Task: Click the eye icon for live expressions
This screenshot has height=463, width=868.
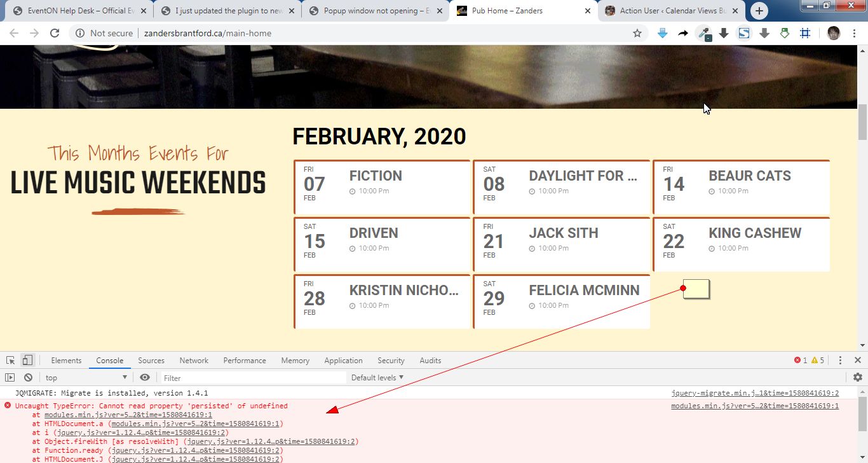Action: [145, 378]
